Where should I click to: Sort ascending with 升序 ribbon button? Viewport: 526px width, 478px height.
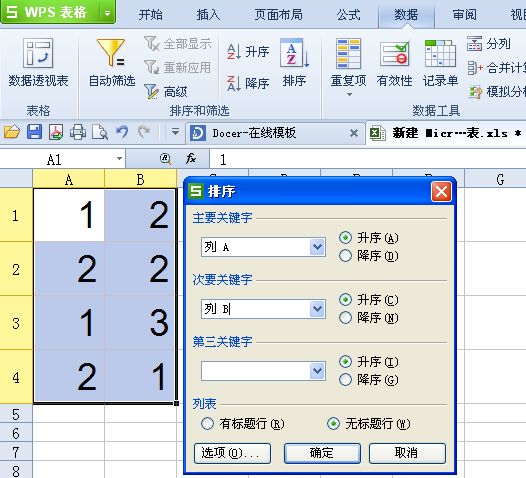tap(248, 52)
